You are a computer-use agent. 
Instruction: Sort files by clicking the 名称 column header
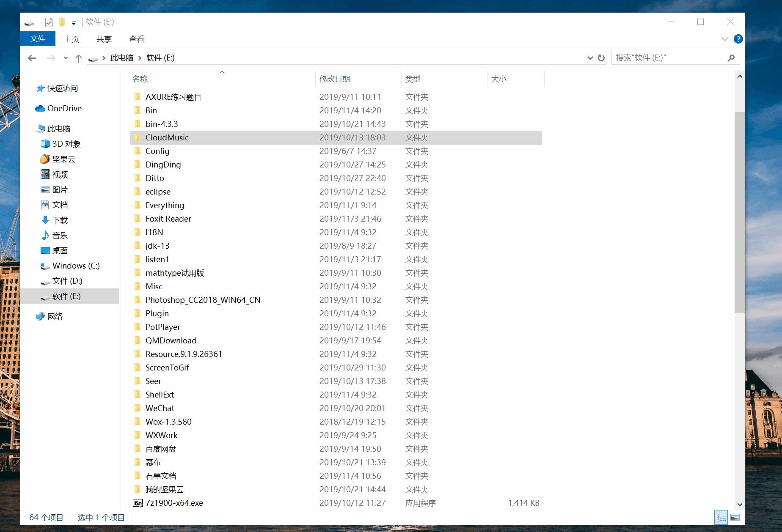click(139, 79)
